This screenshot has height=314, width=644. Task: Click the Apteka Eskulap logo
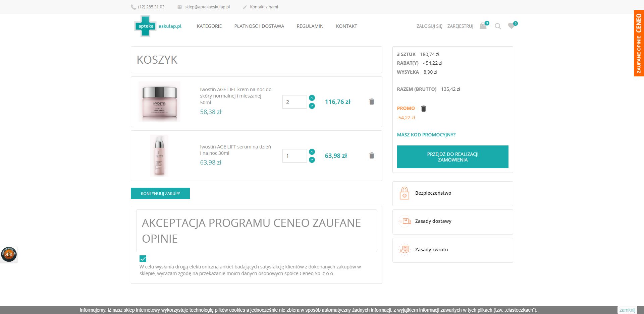coord(158,26)
